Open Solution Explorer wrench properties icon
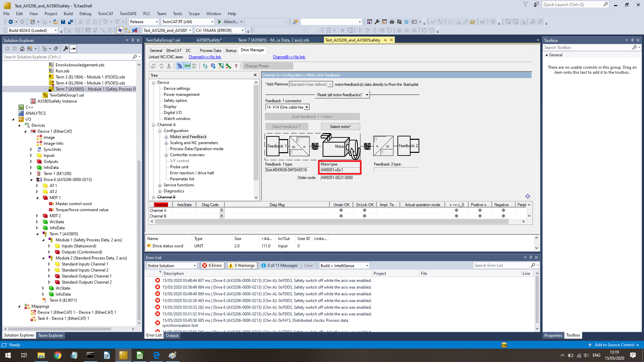The image size is (644, 362). (x=66, y=49)
